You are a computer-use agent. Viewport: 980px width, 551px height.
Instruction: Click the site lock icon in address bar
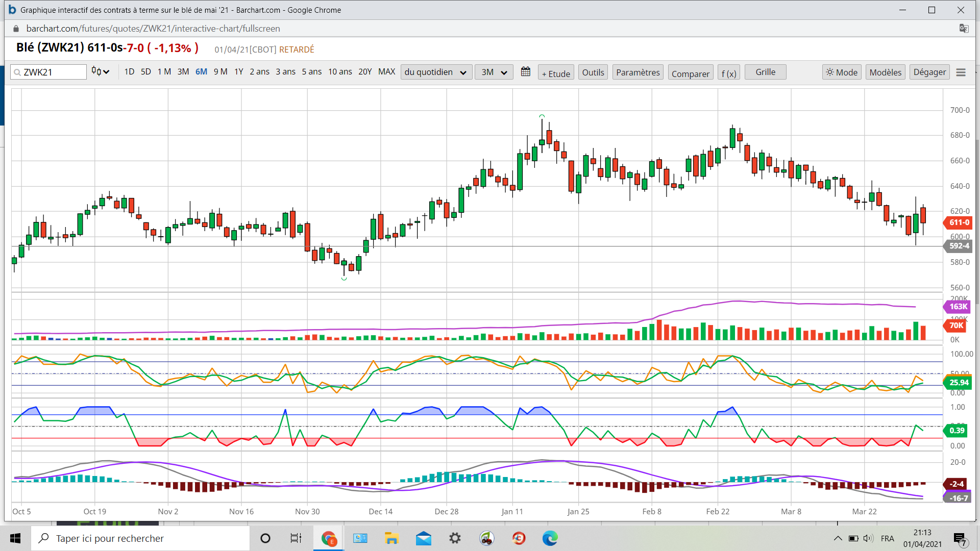pos(16,29)
